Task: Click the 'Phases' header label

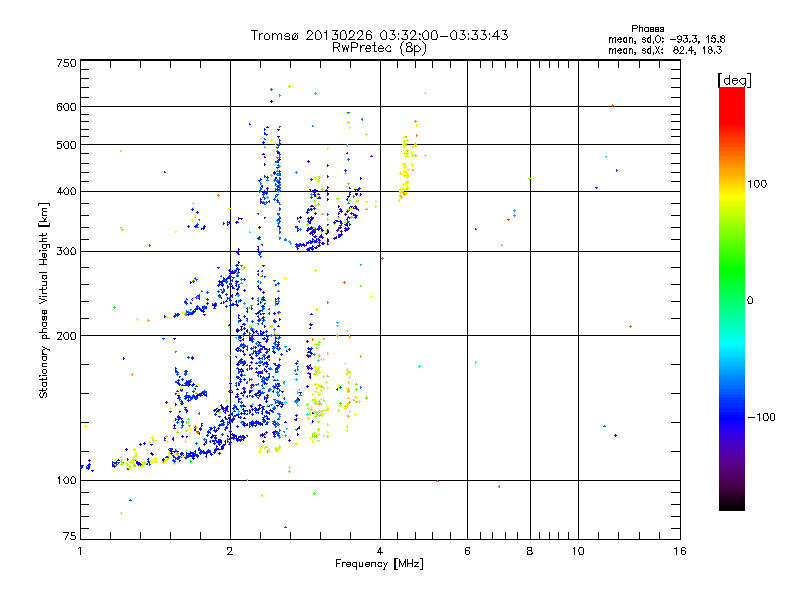Action: 647,29
